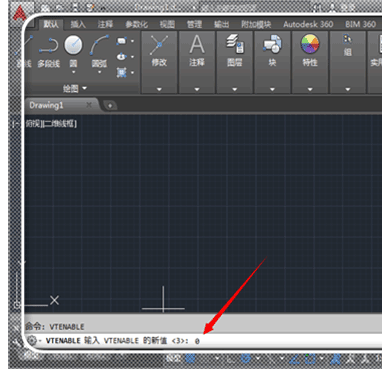This screenshot has height=375, width=382.
Task: Open the 注释 annotation panel with letter A
Action: [x=197, y=50]
